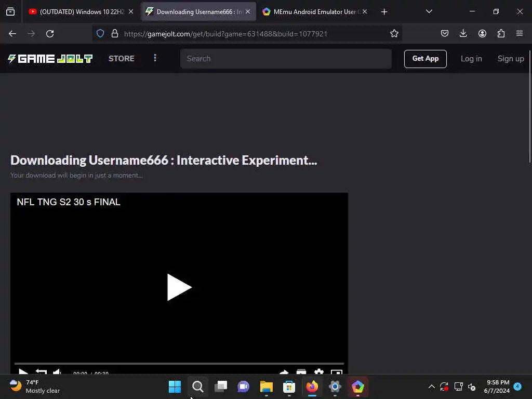This screenshot has width=532, height=399.
Task: Click the 'Your download will begin' text
Action: point(76,176)
